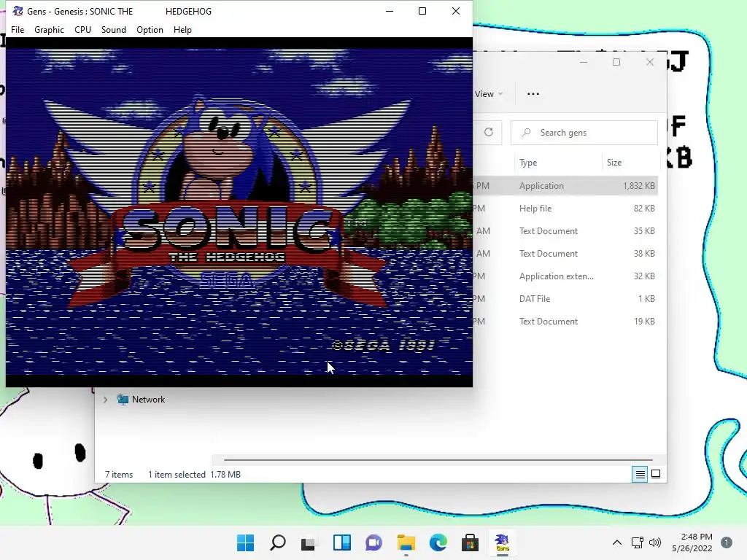Click the Gens icon on the taskbar
747x560 pixels.
pos(502,542)
